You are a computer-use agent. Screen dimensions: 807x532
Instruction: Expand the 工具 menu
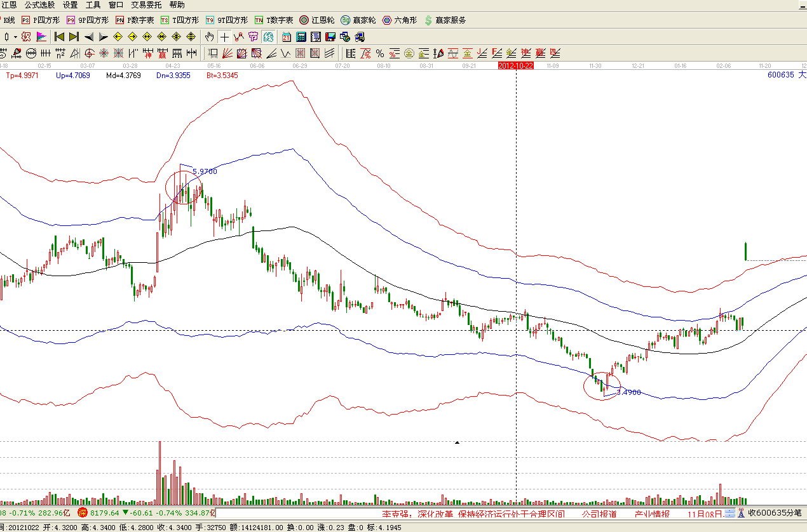tap(93, 4)
